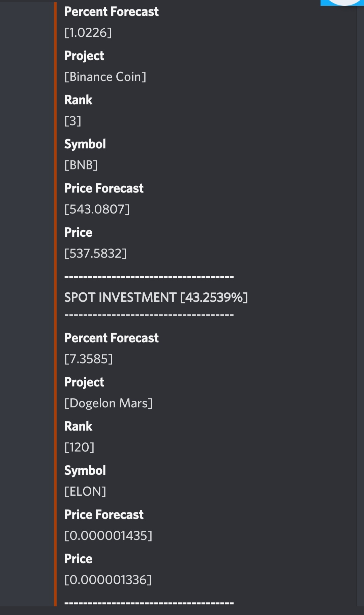Click the Symbol label above BNB
Image resolution: width=364 pixels, height=615 pixels.
pos(85,144)
